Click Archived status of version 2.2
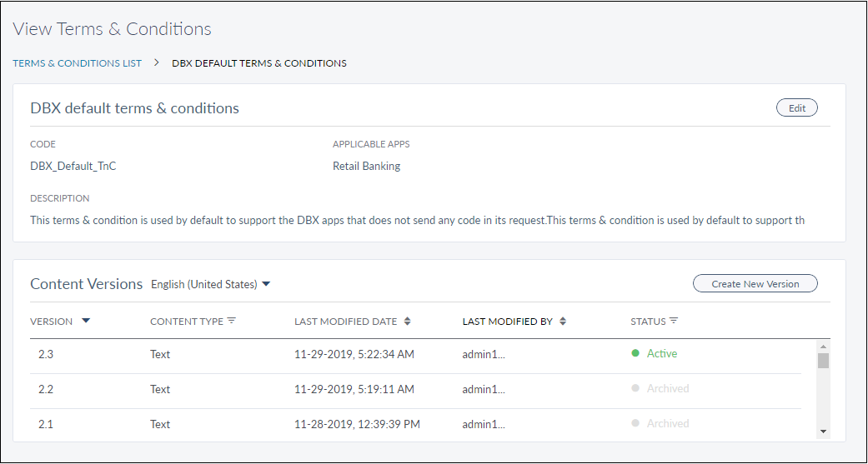This screenshot has width=868, height=464. [x=667, y=389]
